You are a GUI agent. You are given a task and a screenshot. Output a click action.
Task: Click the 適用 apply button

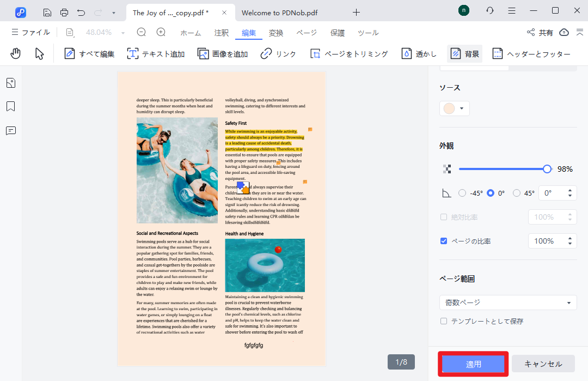(473, 364)
